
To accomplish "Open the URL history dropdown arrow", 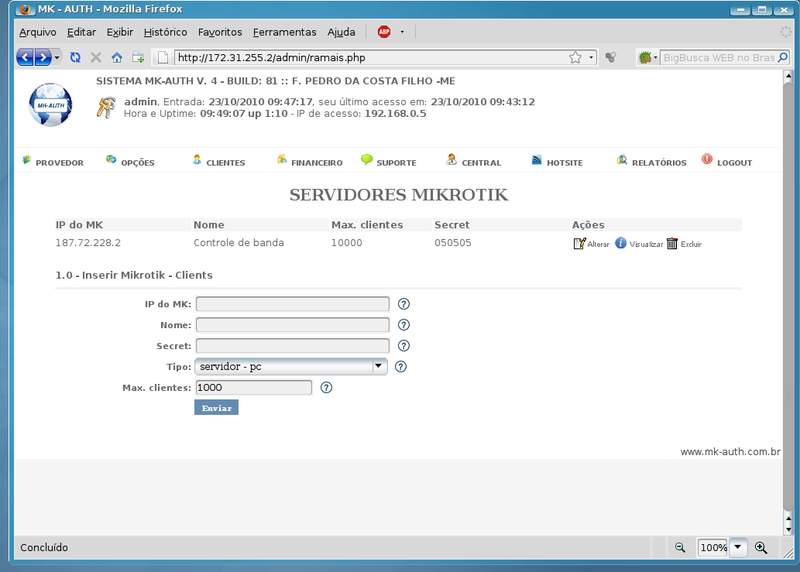I will [591, 57].
